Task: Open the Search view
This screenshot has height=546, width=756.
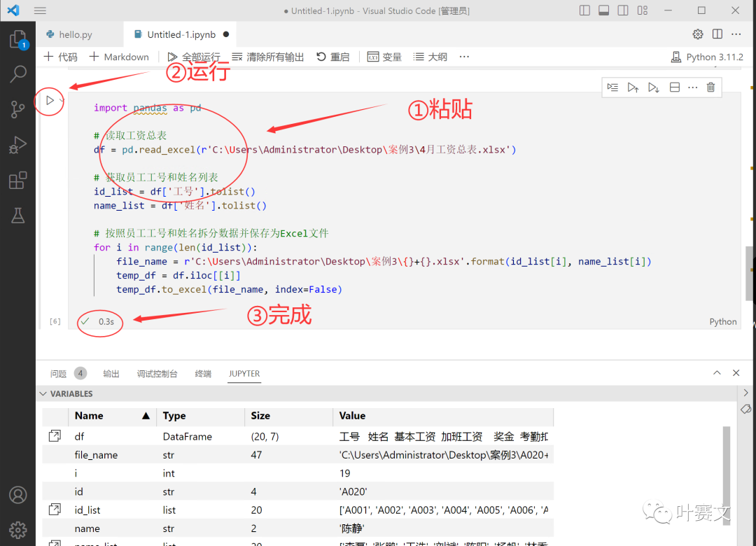Action: tap(18, 73)
